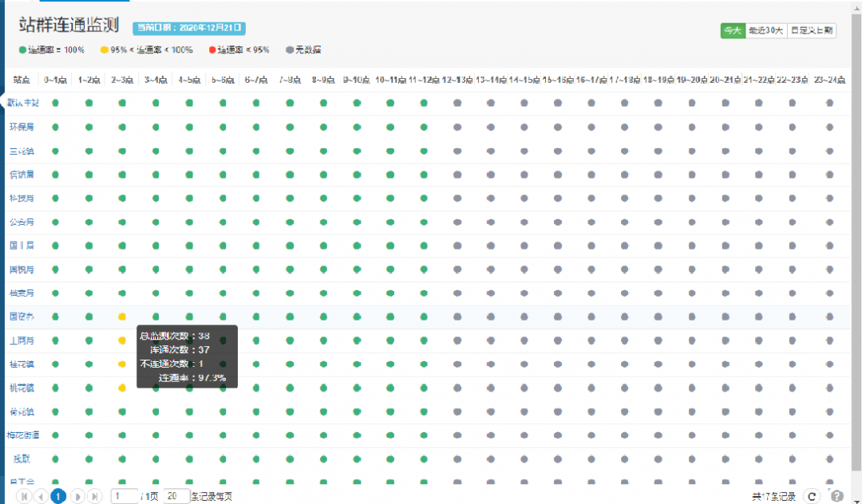Click the page number input field
Viewport: 862px width, 504px height.
(124, 496)
